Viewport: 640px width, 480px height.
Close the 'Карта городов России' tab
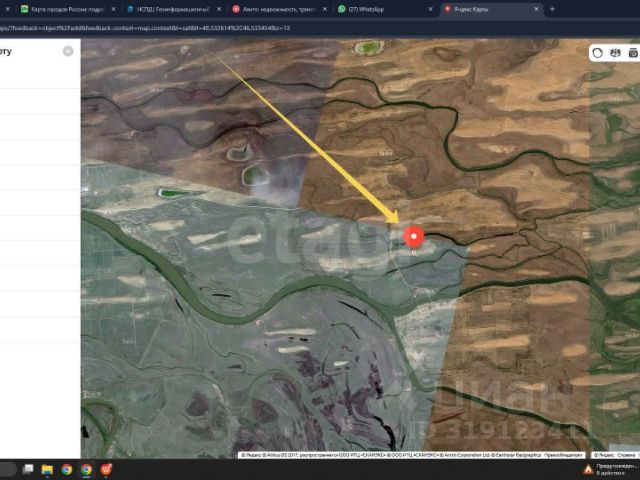pyautogui.click(x=113, y=9)
